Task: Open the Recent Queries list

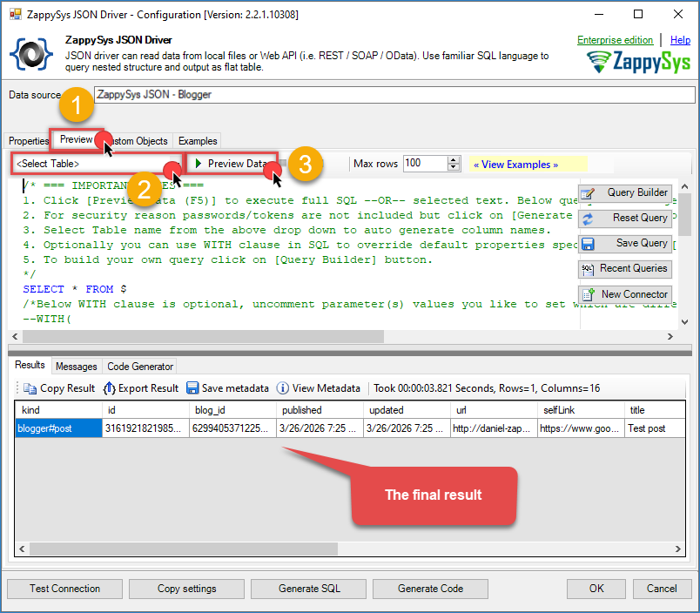Action: click(x=624, y=269)
